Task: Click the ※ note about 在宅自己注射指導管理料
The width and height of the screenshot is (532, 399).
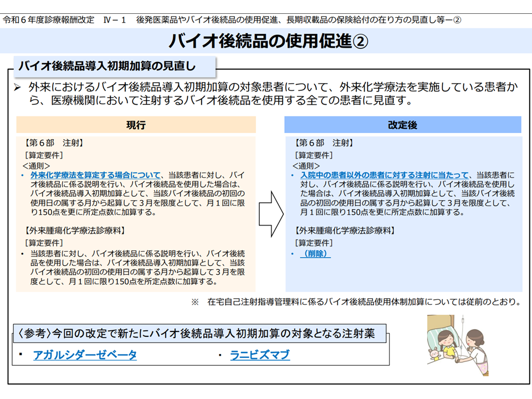Action: (x=356, y=302)
